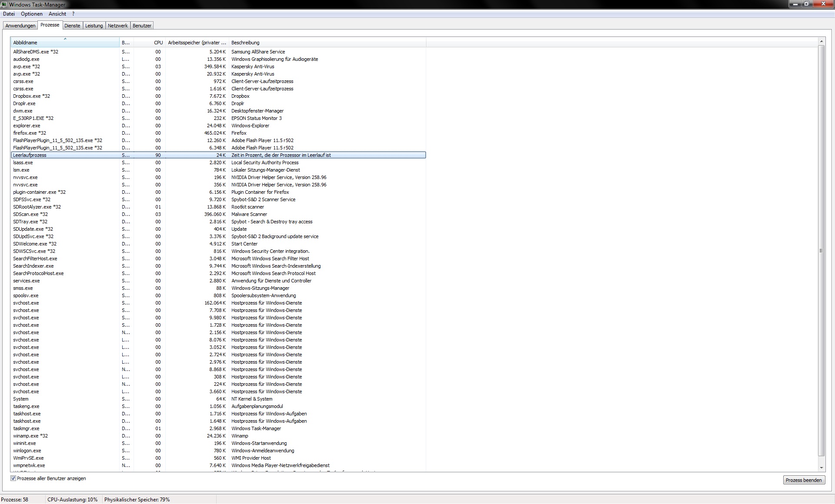Sort processes by Abbildname column header
The height and width of the screenshot is (504, 835).
(65, 43)
